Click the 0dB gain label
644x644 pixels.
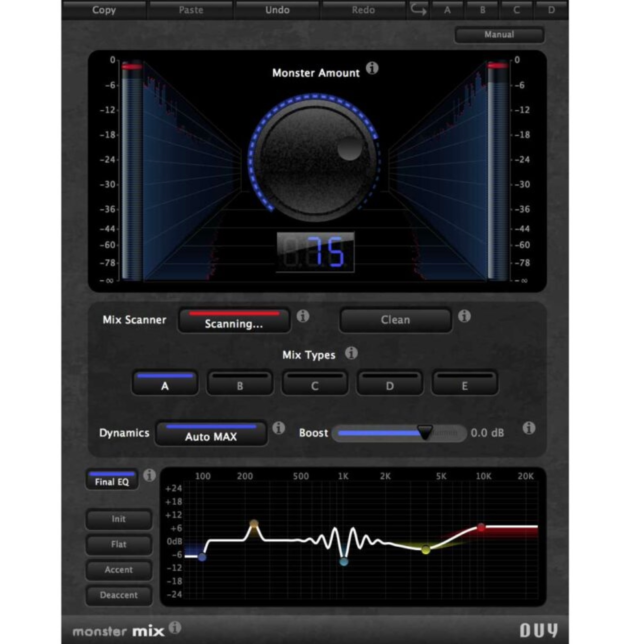(x=175, y=541)
